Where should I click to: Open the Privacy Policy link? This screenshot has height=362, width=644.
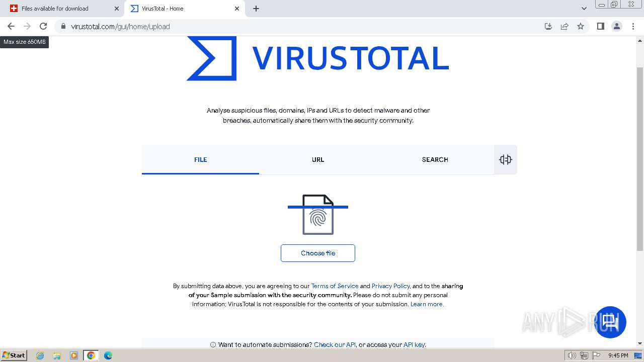point(390,286)
